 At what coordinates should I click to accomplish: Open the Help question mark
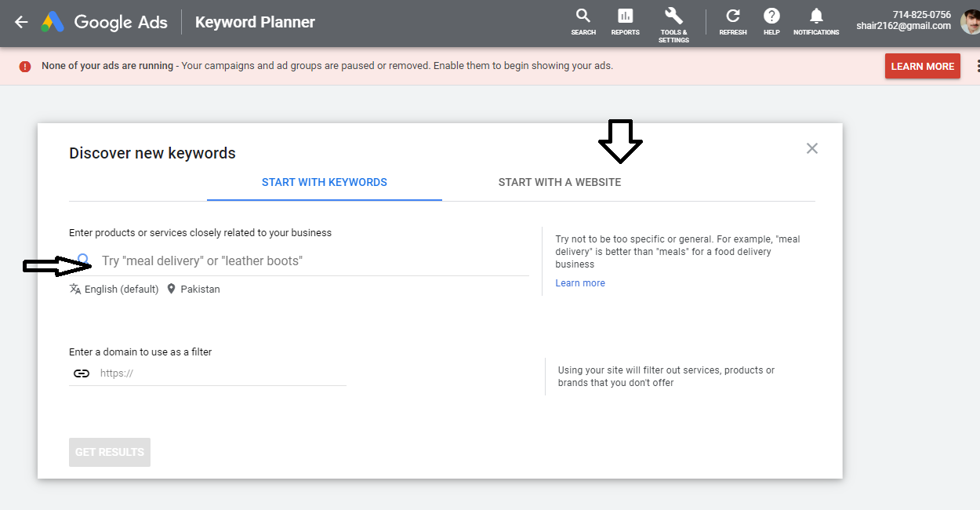click(771, 20)
